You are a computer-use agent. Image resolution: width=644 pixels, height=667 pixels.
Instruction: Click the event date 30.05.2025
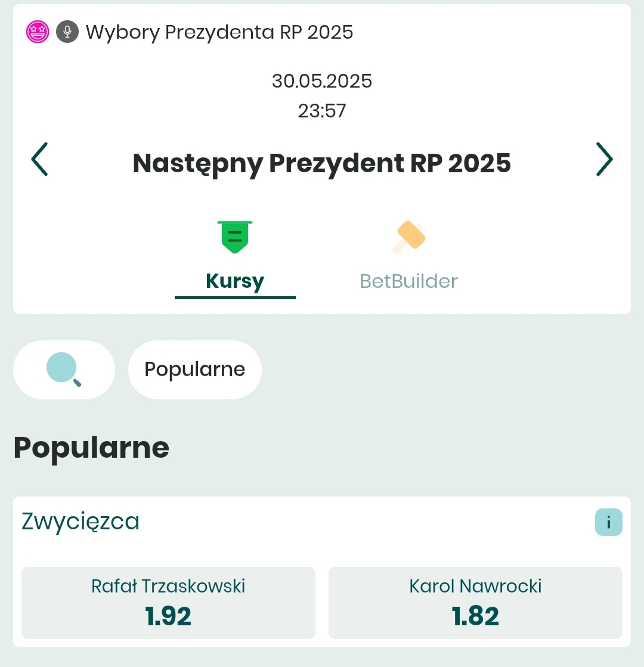[322, 80]
